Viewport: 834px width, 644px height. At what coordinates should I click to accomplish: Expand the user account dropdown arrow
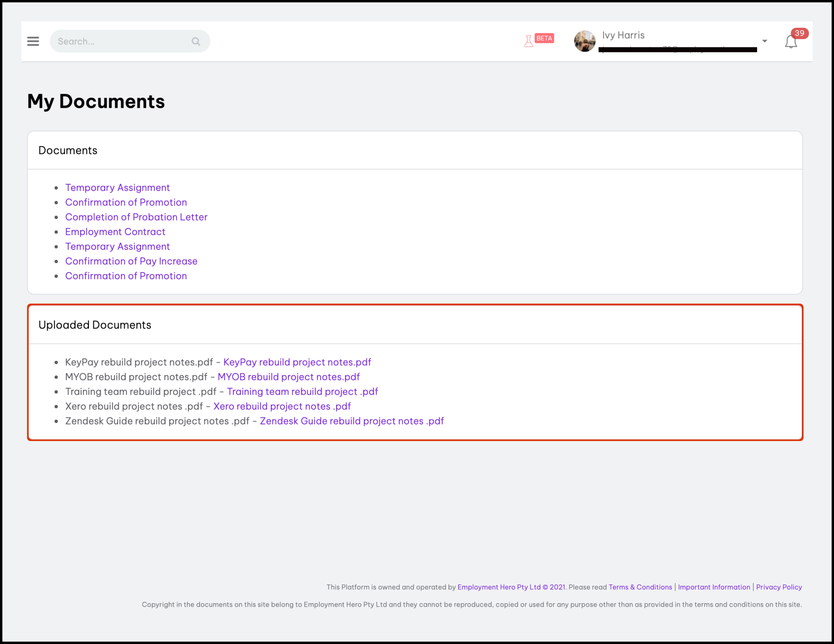pyautogui.click(x=764, y=41)
